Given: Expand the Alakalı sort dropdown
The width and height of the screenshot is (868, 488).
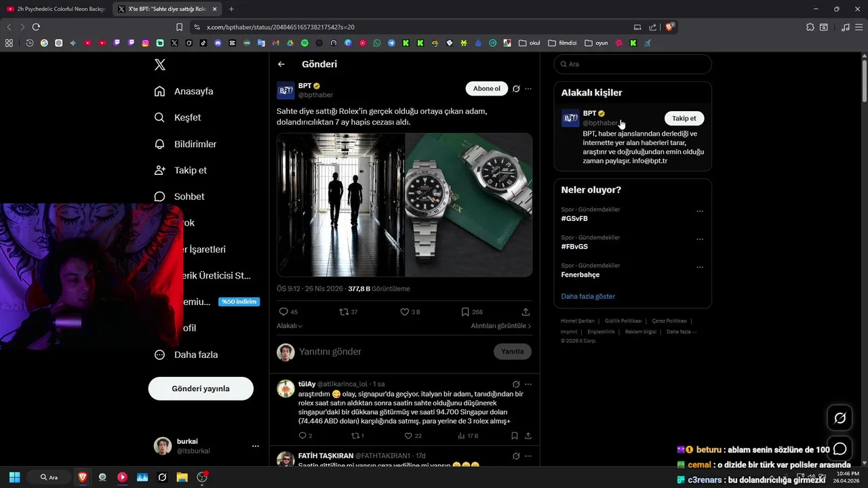Looking at the screenshot, I should (x=290, y=326).
